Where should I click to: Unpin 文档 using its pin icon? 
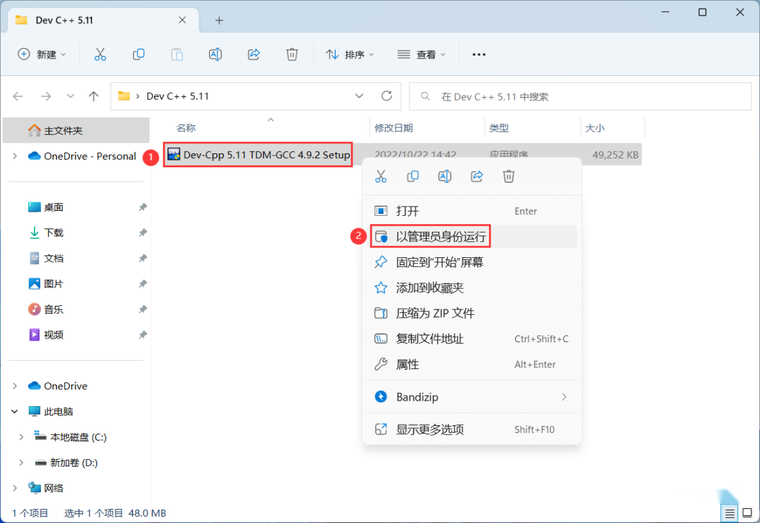(x=142, y=258)
